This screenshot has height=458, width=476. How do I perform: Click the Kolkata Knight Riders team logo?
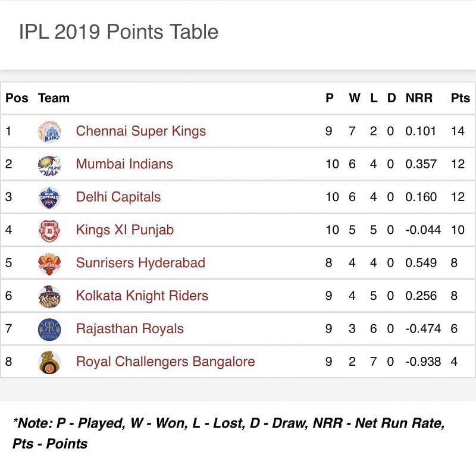tap(49, 296)
